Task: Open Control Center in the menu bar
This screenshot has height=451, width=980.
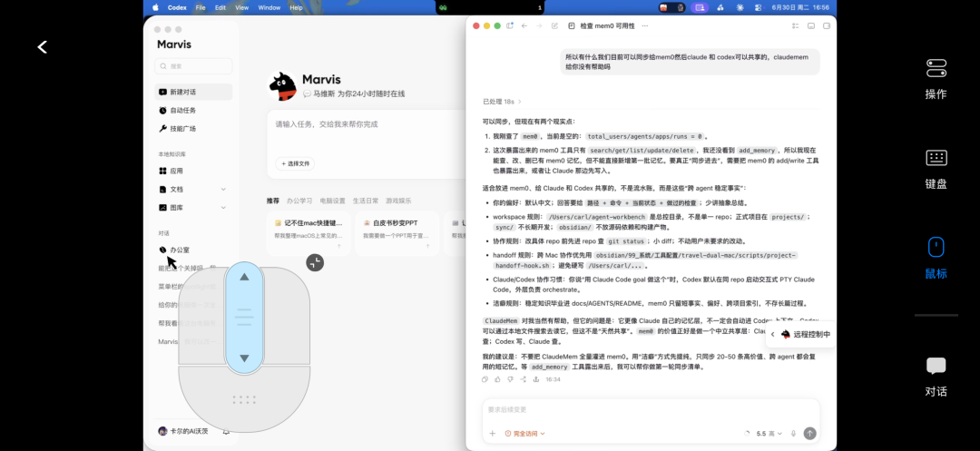Action: pyautogui.click(x=758, y=7)
